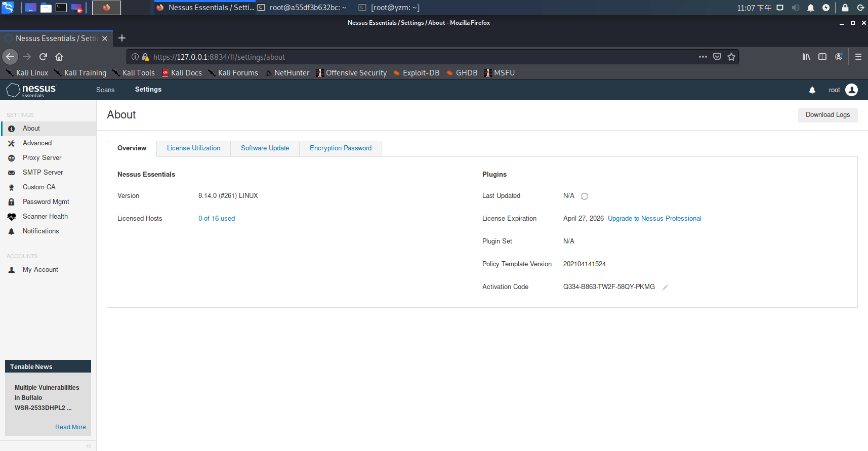Click the Firefox forward arrow
Screen dimensions: 868x451
[x=27, y=57]
